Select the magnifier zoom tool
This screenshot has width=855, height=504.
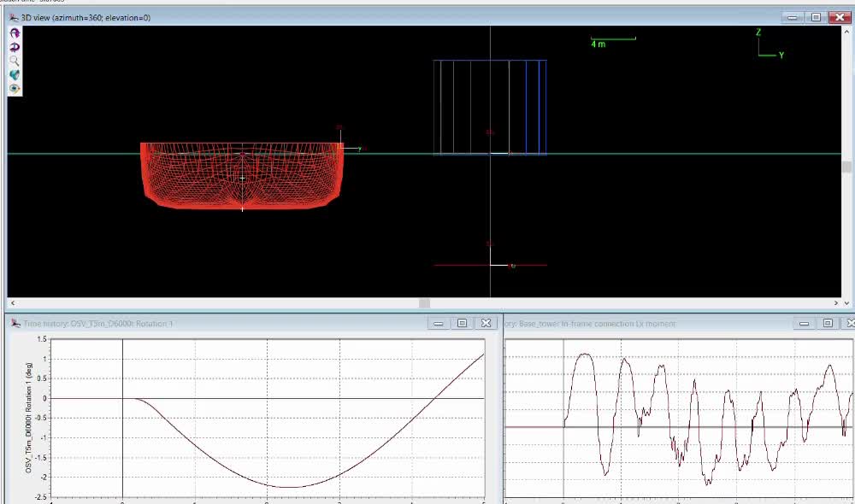15,61
